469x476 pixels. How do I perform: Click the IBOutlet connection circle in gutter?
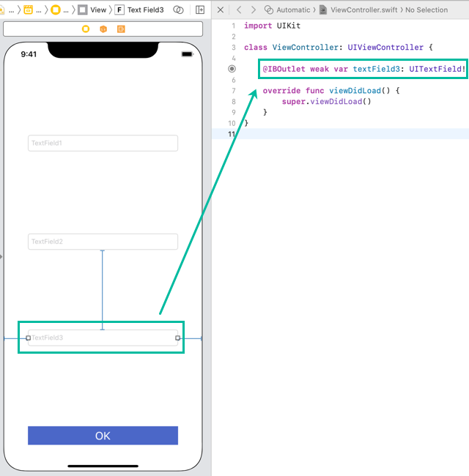pos(232,69)
